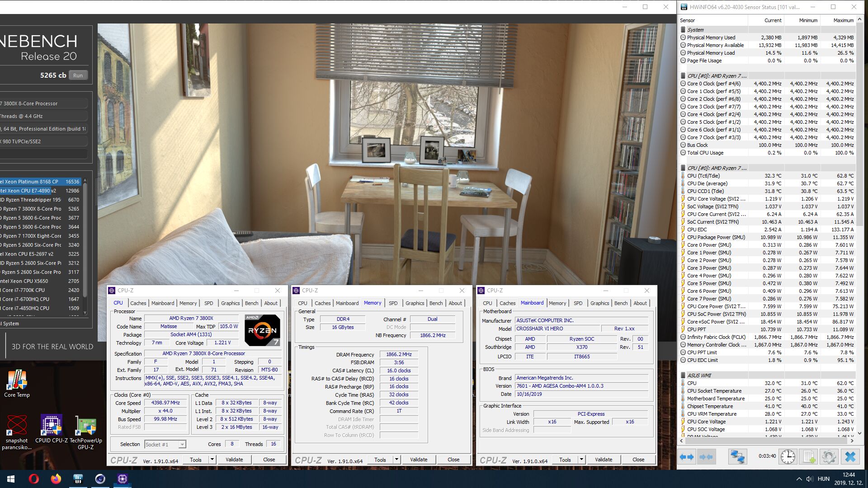Open HWiNFO remote network monitors icon
Image resolution: width=868 pixels, height=488 pixels.
tap(737, 457)
